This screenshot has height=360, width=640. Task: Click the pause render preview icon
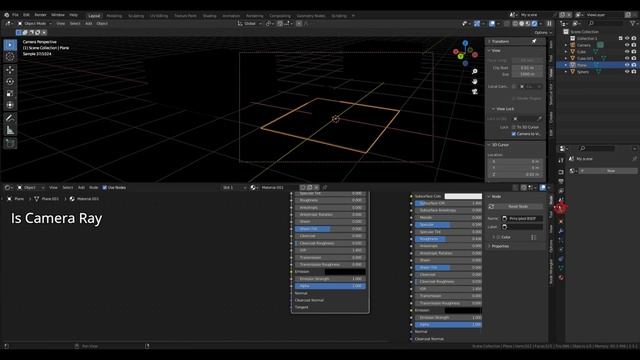tap(549, 24)
